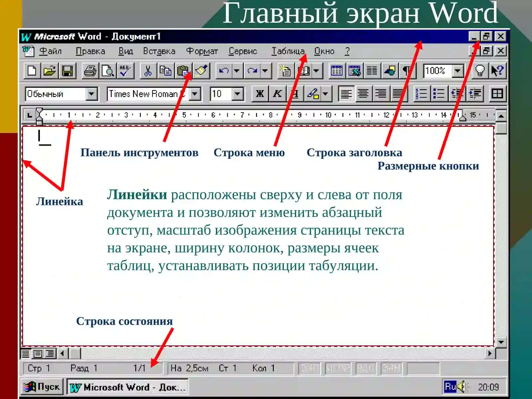Insert an Excel worksheet
The height and width of the screenshot is (399, 532).
point(354,71)
